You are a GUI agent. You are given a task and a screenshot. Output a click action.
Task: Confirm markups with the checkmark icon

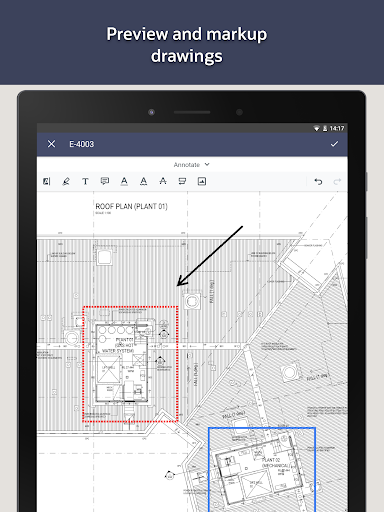point(334,144)
